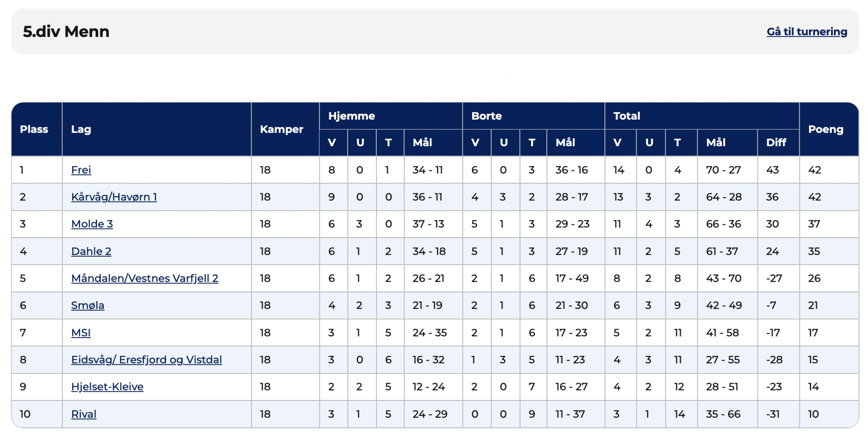This screenshot has height=436, width=868.
Task: Open the Rival team page
Action: click(x=84, y=414)
